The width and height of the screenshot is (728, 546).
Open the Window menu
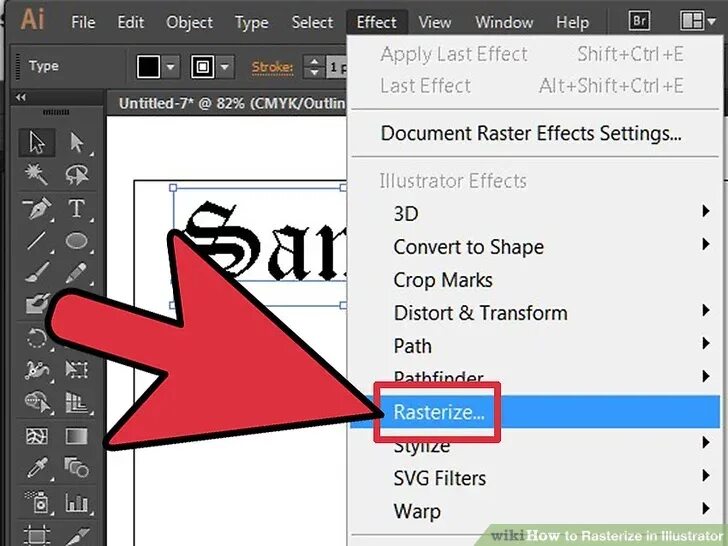[504, 22]
